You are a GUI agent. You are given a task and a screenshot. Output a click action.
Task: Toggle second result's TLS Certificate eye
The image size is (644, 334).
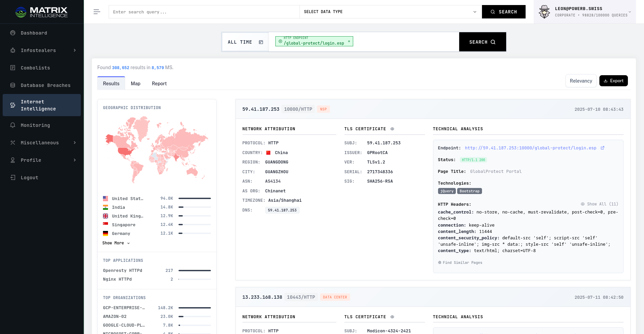(392, 317)
